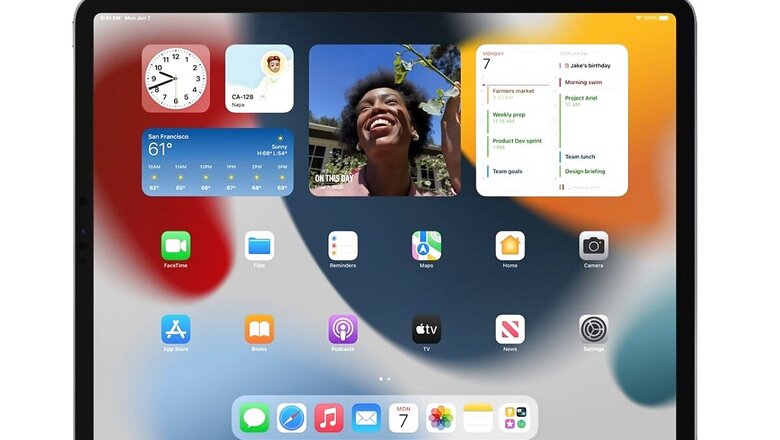Screen dimensions: 780x440
Task: Open the Podcasts app
Action: [x=343, y=329]
